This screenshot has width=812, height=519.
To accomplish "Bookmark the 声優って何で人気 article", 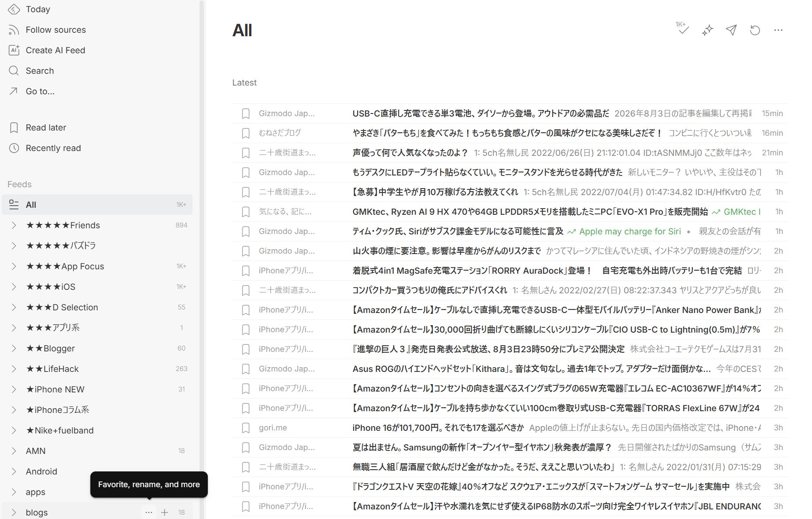I will tap(246, 153).
